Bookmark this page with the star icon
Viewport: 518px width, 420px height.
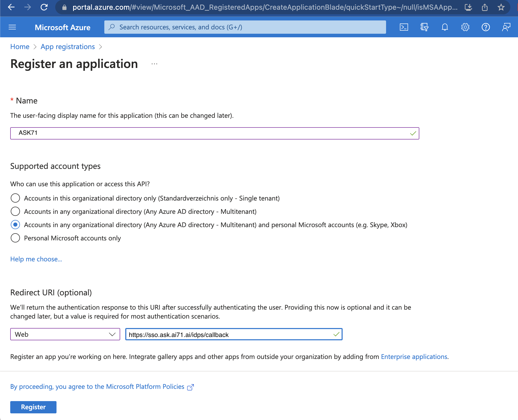tap(501, 7)
